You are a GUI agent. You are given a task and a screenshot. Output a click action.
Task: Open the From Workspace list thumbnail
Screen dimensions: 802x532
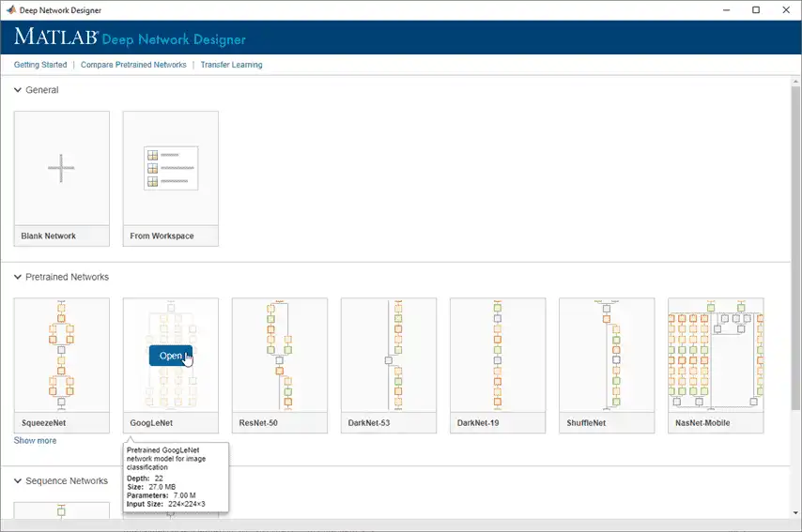coord(170,168)
